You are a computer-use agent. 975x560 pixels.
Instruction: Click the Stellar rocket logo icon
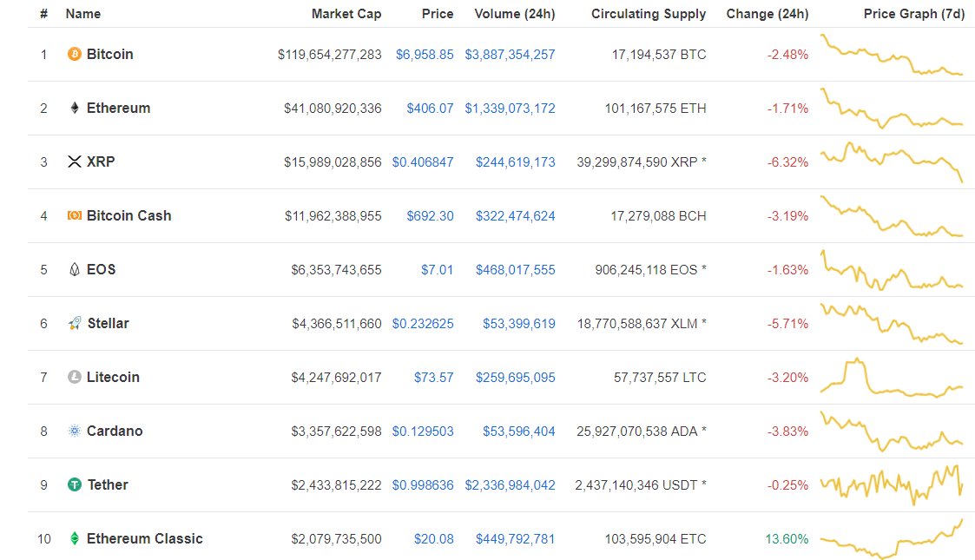point(74,323)
